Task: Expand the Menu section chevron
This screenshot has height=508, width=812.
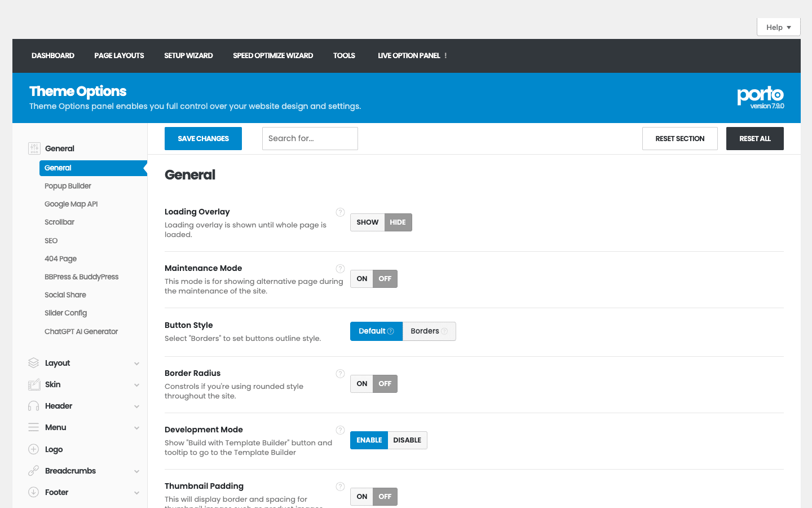Action: [136, 428]
